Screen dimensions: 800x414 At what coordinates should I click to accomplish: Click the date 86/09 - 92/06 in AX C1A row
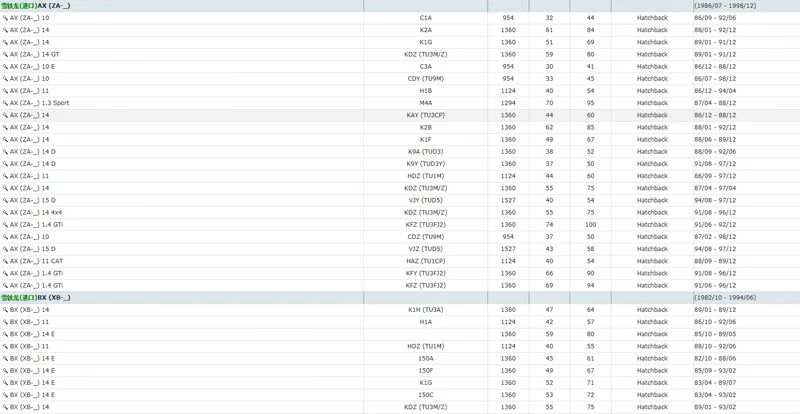pyautogui.click(x=715, y=18)
